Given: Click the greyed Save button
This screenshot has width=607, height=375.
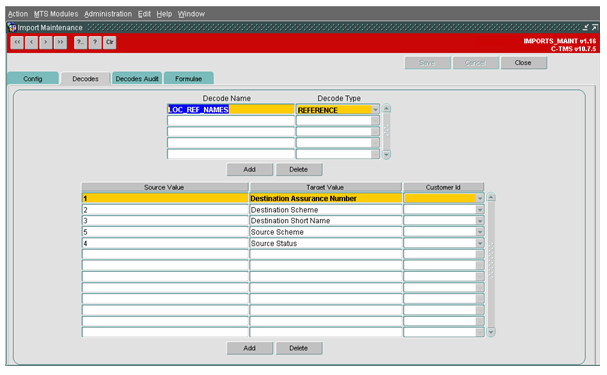Looking at the screenshot, I should pyautogui.click(x=427, y=63).
